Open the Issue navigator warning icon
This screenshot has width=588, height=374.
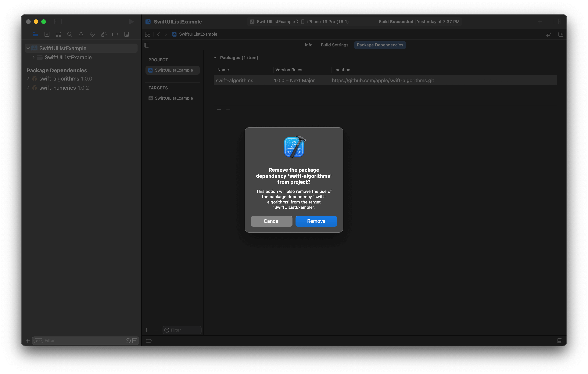click(81, 34)
